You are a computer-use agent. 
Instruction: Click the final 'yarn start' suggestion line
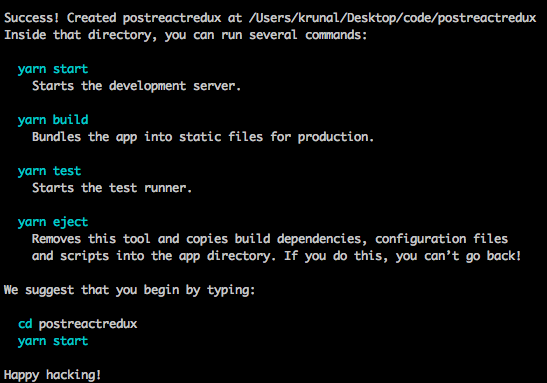click(x=53, y=341)
